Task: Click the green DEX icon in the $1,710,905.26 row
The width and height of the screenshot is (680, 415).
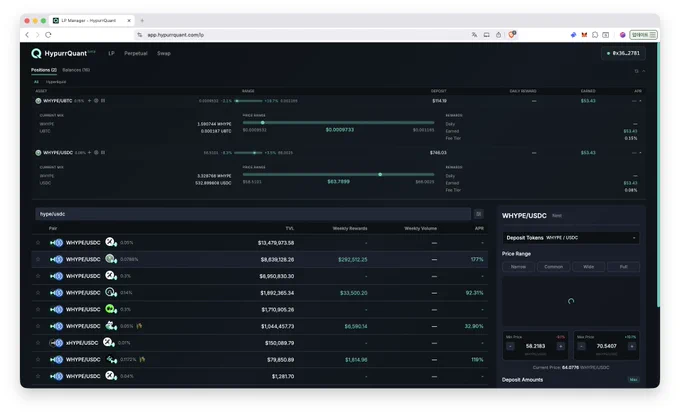Action: pyautogui.click(x=111, y=309)
